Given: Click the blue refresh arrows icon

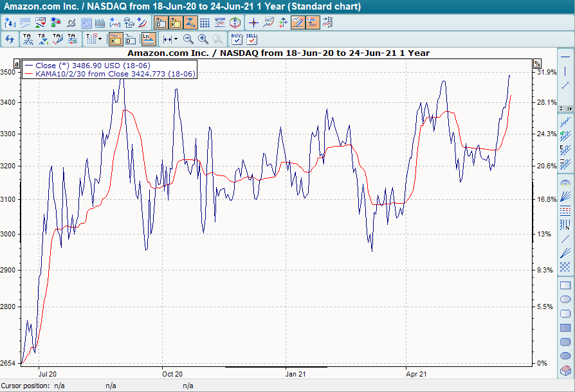Looking at the screenshot, I should click(9, 39).
